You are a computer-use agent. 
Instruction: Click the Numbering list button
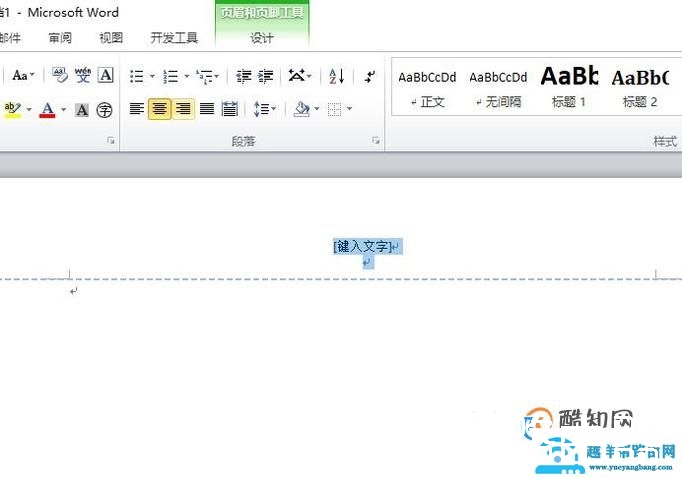[170, 77]
